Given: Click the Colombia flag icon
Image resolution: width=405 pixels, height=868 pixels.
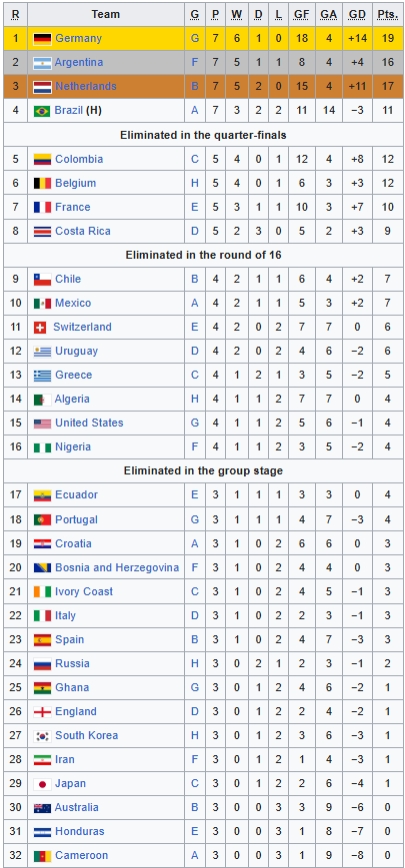Looking at the screenshot, I should pyautogui.click(x=42, y=160).
